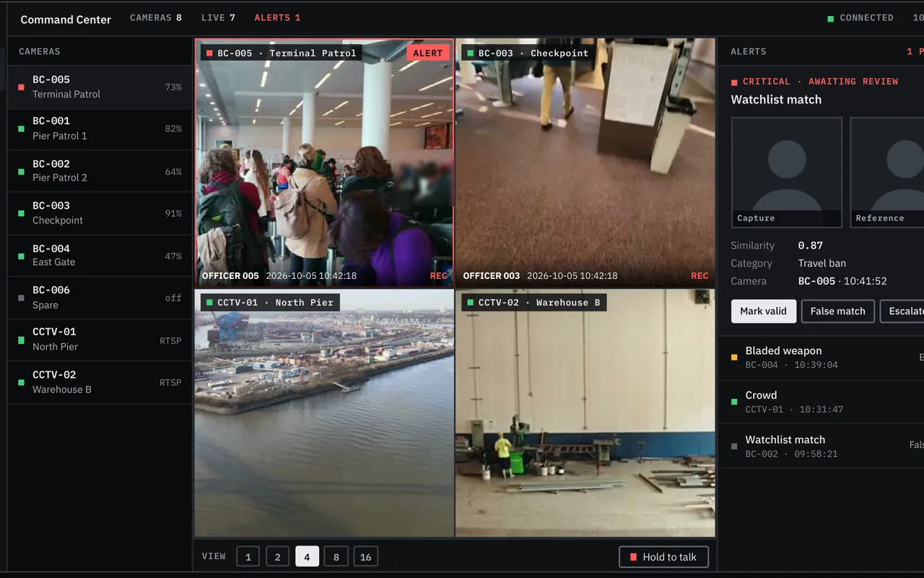Open the Capture face thumbnail
Viewport: 924px width, 578px height.
[787, 173]
